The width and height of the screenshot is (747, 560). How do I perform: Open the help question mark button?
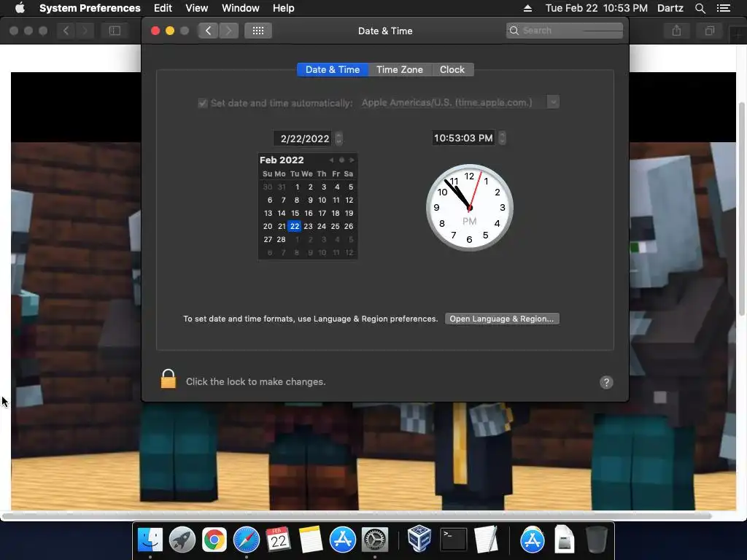(x=606, y=382)
